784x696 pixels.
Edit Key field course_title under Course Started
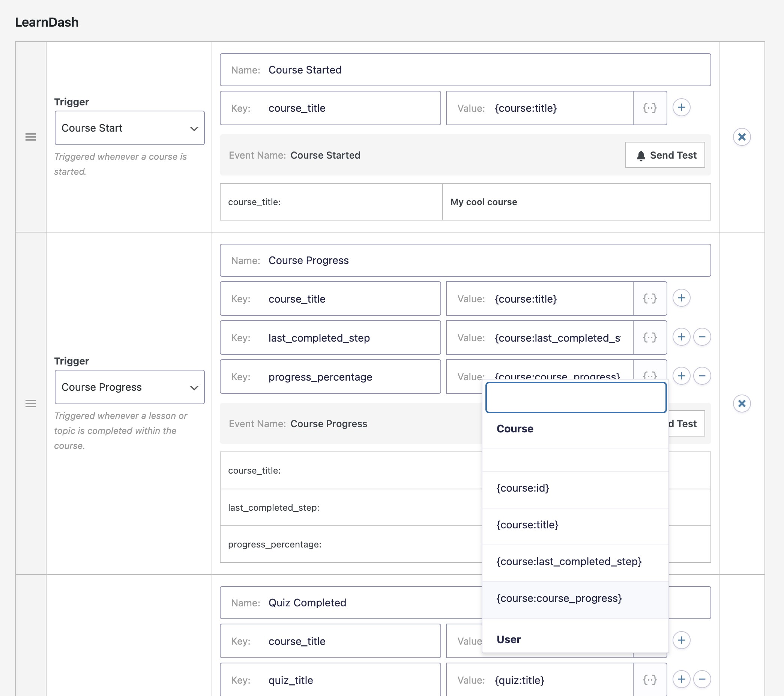pyautogui.click(x=330, y=108)
